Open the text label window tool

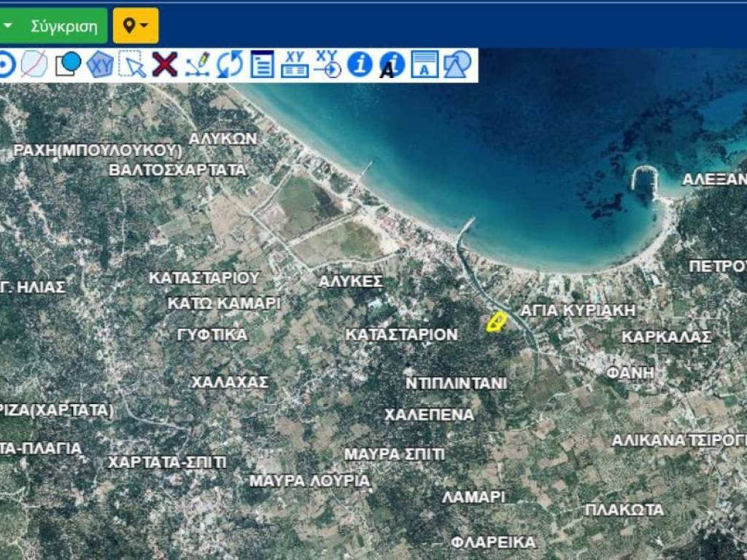coord(425,65)
